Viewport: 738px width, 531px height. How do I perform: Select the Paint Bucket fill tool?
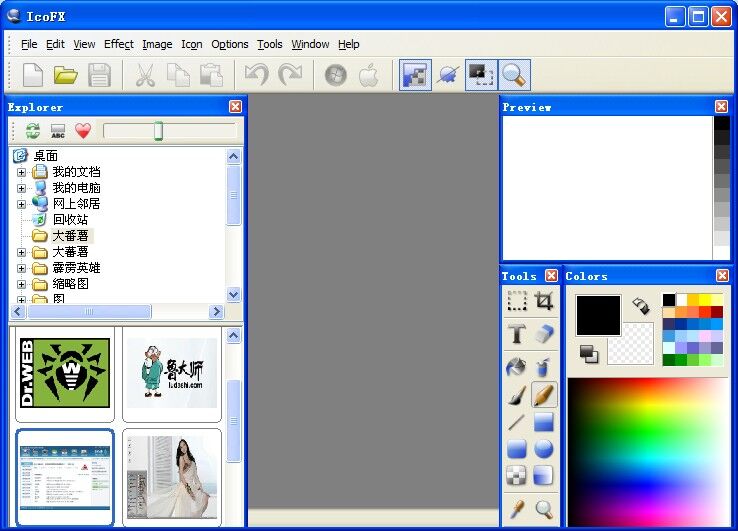[517, 366]
